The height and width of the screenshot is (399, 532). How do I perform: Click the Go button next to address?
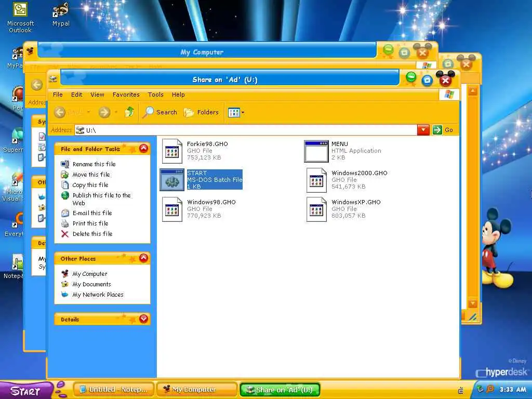pos(443,130)
